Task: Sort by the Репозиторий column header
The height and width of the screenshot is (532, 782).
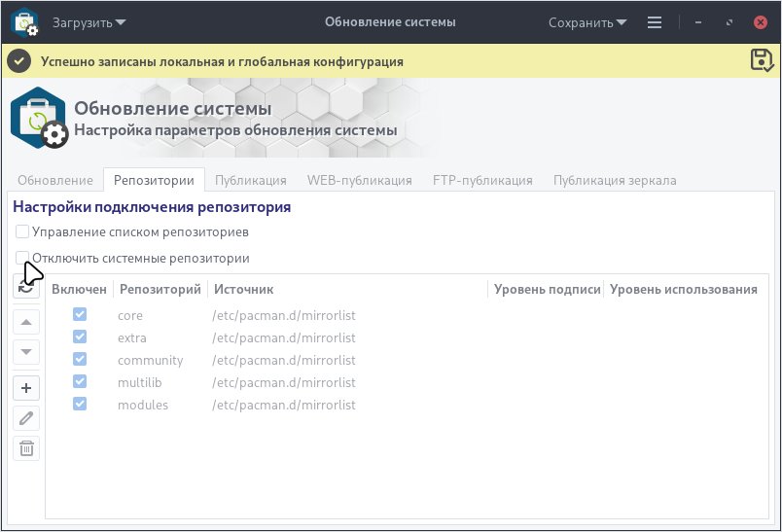Action: tap(160, 289)
